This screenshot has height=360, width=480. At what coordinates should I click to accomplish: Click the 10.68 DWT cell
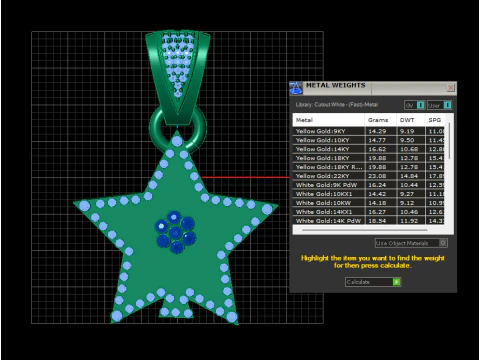(411, 149)
